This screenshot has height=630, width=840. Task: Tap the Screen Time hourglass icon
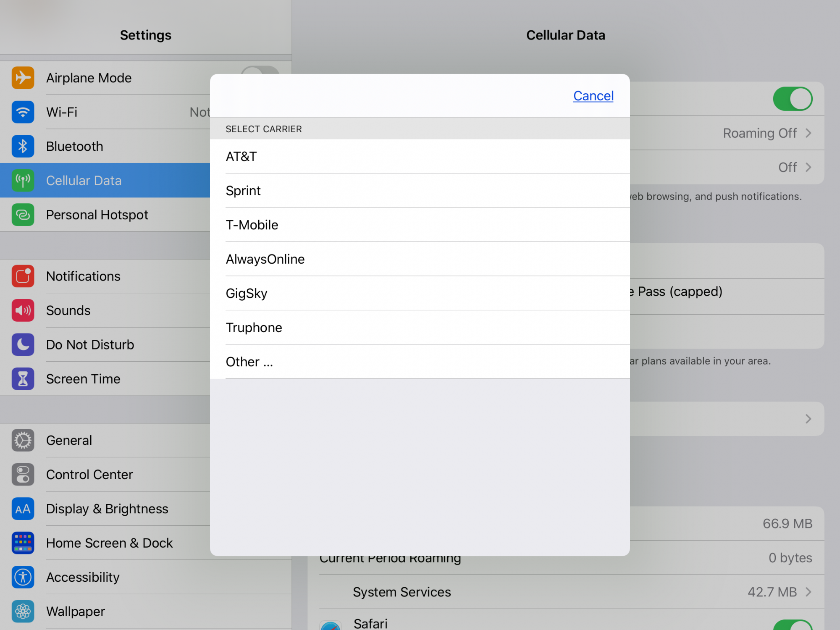click(x=23, y=379)
